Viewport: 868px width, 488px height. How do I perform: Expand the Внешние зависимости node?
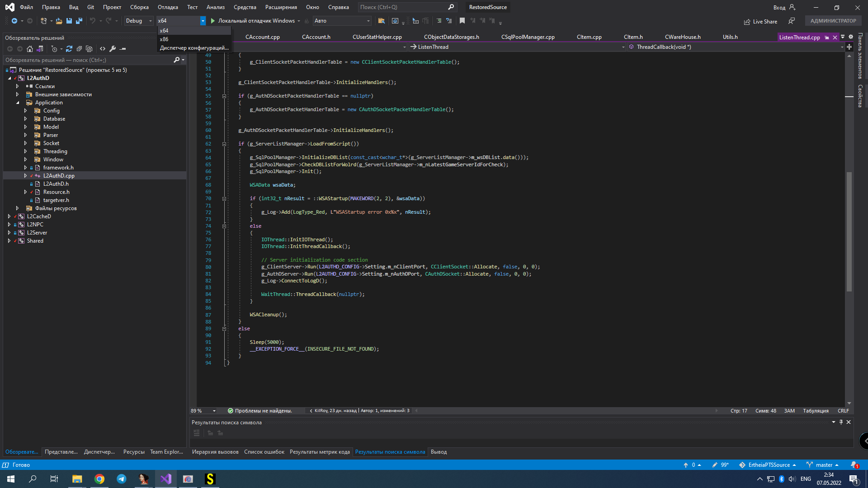coord(17,94)
